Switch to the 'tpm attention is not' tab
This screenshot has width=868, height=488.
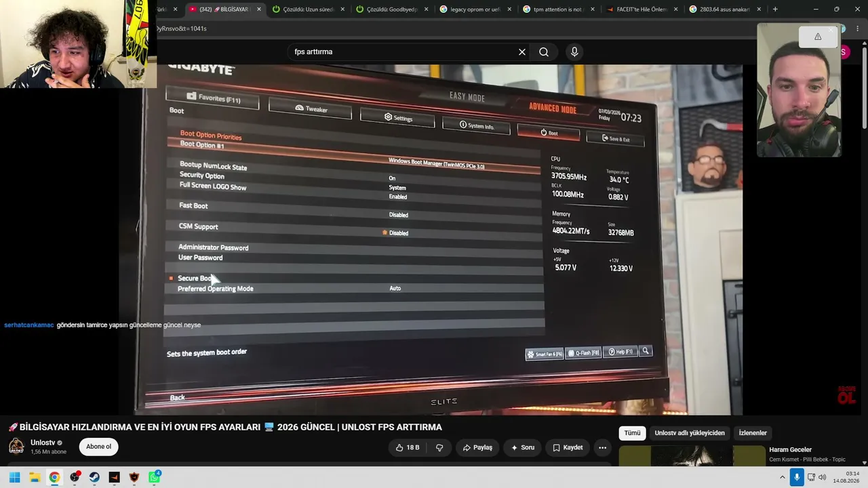[x=559, y=9]
